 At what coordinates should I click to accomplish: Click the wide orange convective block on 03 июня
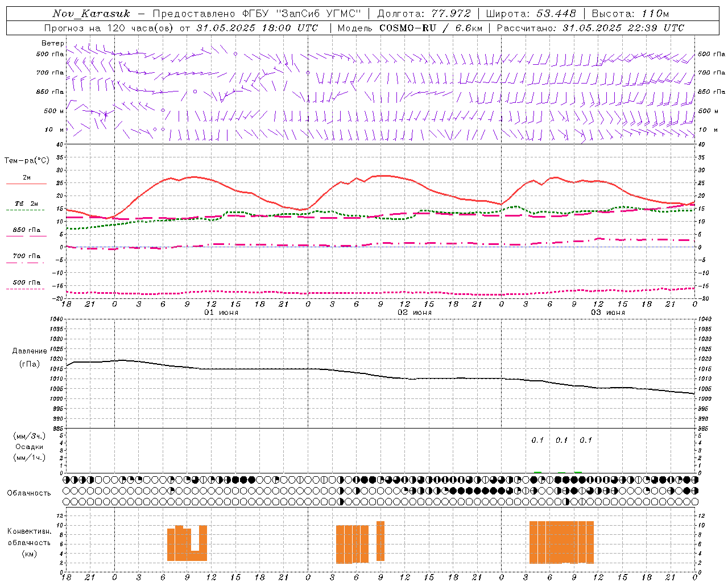pyautogui.click(x=561, y=542)
